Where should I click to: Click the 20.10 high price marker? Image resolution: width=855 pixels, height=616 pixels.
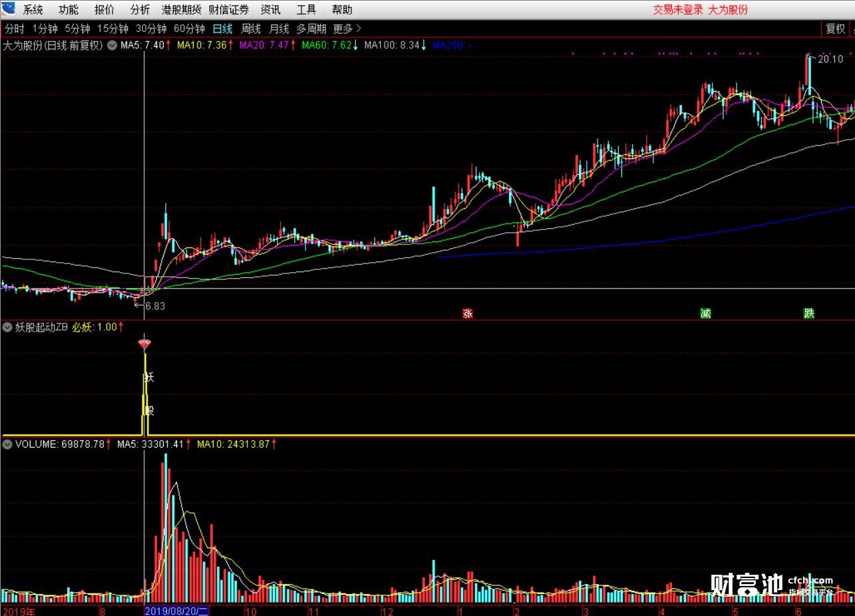[830, 59]
